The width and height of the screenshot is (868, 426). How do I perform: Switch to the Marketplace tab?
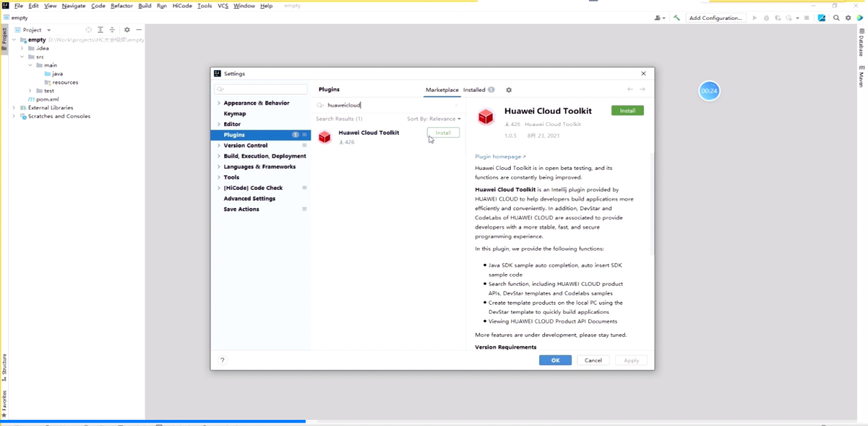[442, 90]
